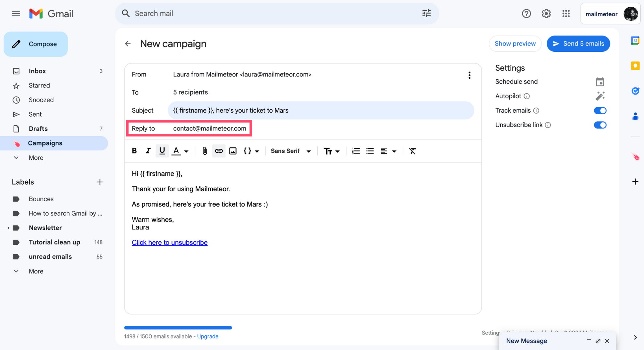Open the three-dot options in From row
The width and height of the screenshot is (644, 350).
coord(469,75)
